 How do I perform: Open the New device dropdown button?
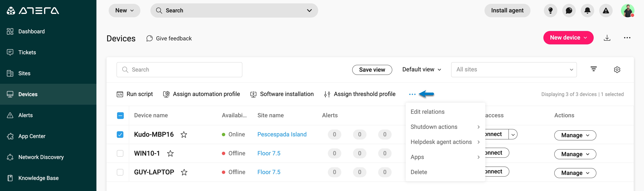568,38
